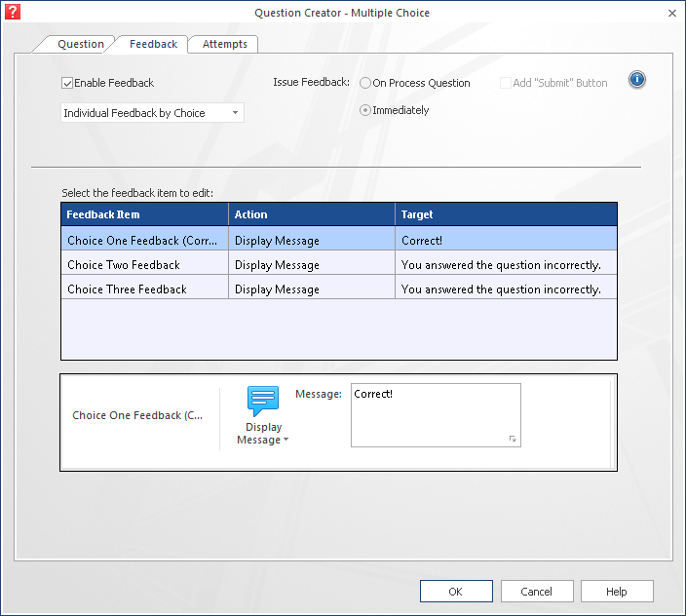The height and width of the screenshot is (616, 686).
Task: Click the Feedback Item column header
Action: click(145, 214)
